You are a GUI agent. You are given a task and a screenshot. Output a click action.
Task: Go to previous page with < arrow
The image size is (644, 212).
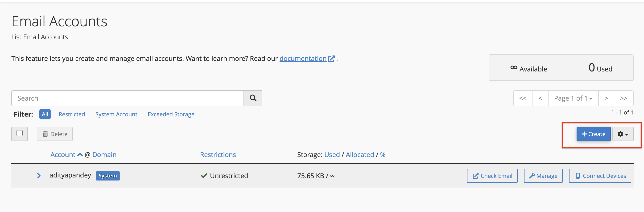tap(541, 98)
